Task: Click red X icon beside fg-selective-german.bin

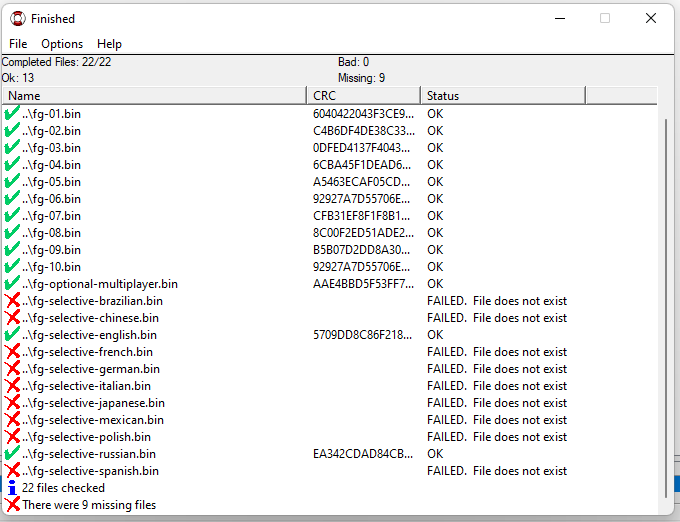Action: (x=12, y=368)
